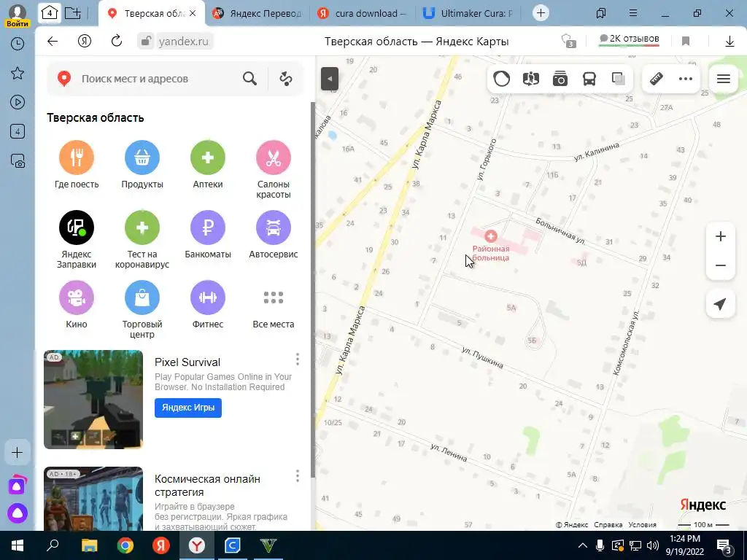
Task: Open options for Космическая онлайн стратегия ad
Action: (x=298, y=475)
